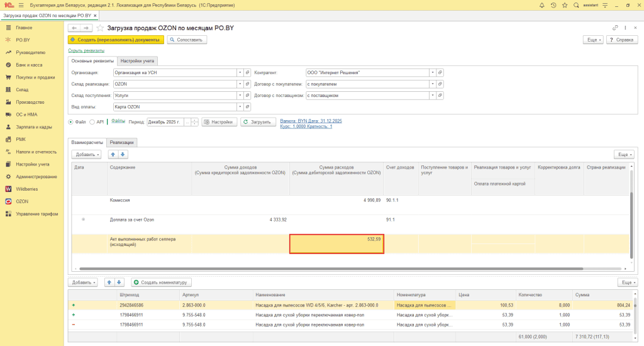Open Еще menu of settlements table
Screen dimensions: 644x346
(625, 155)
